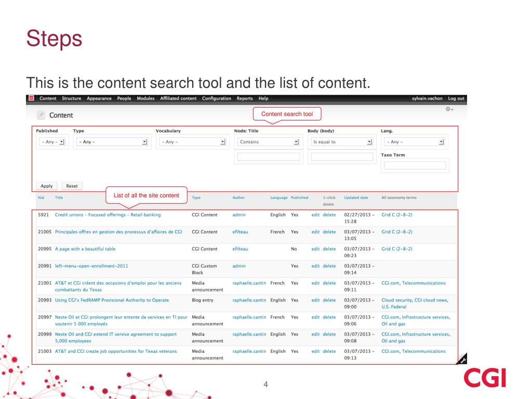Click Oil and gas term on row 20997
Screen dimensions: 532x399
[393, 324]
